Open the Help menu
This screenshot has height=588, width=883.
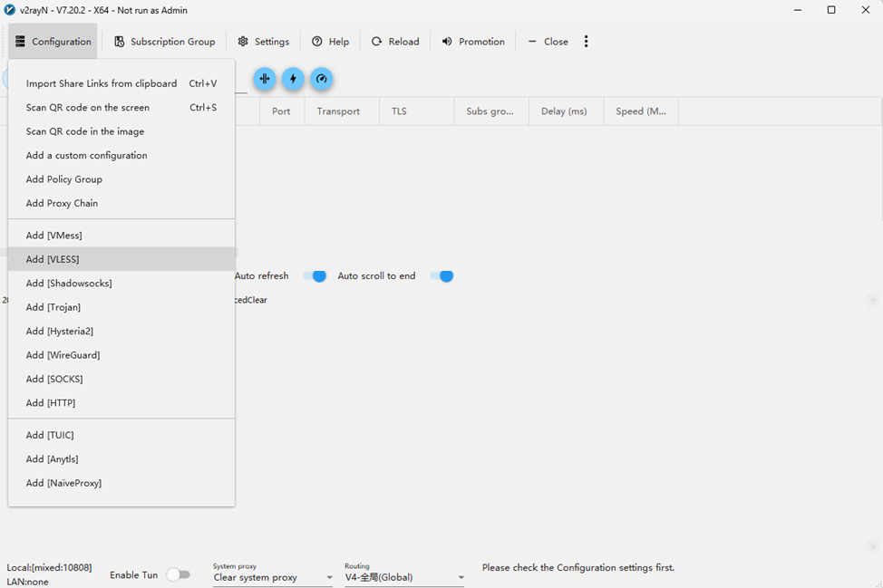coord(331,42)
